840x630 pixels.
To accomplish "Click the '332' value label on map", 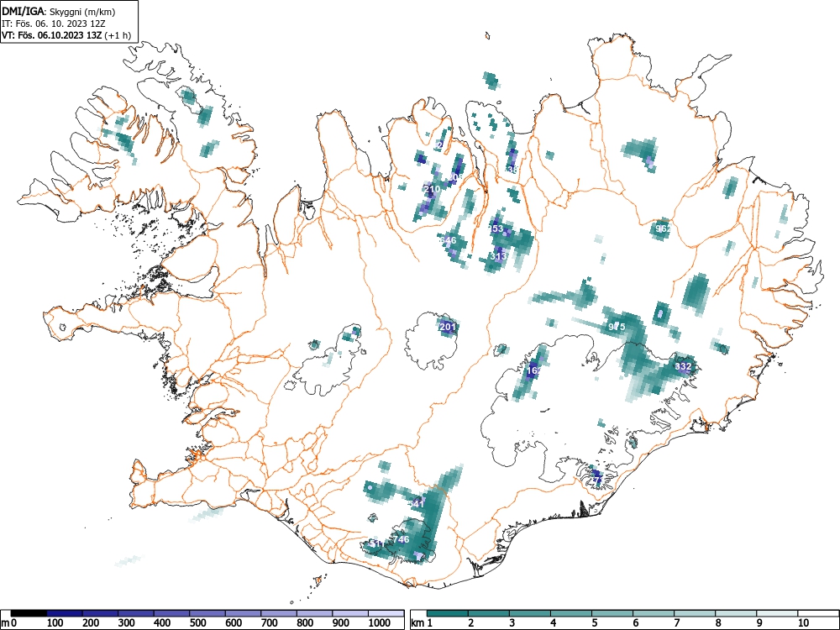I will (683, 366).
